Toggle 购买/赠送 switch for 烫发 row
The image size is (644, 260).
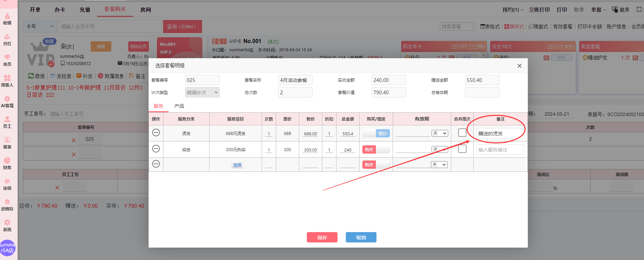376,134
